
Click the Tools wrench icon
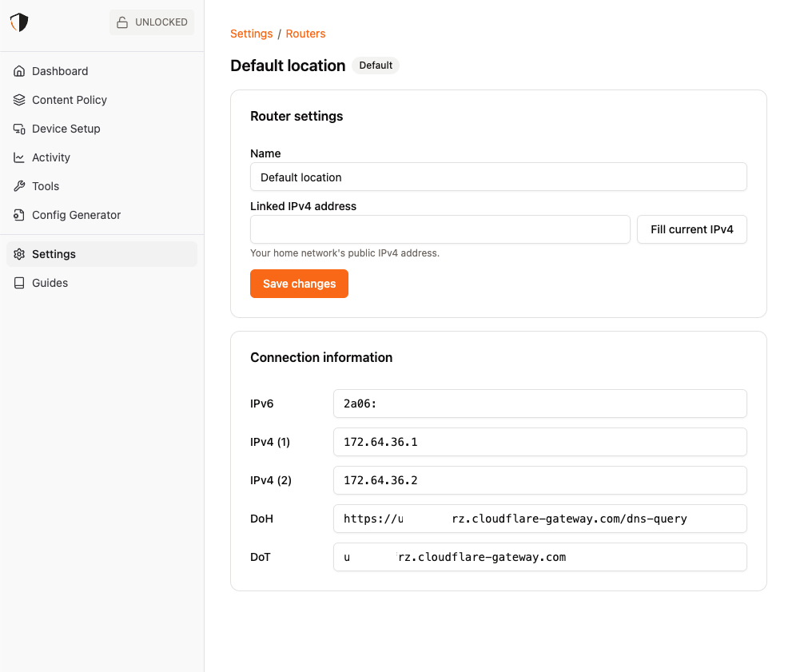[x=19, y=186]
